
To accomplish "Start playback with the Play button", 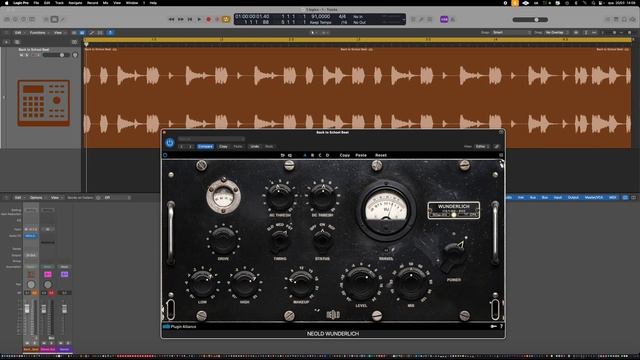I will click(199, 19).
